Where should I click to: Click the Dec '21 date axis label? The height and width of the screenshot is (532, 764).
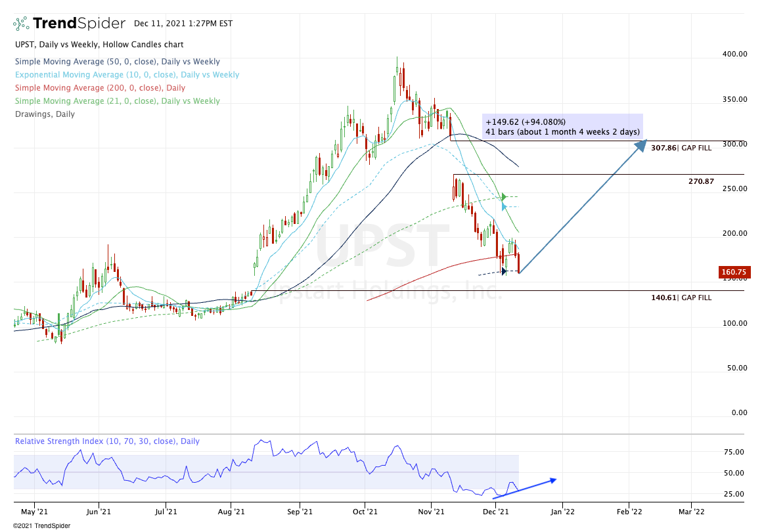(495, 512)
